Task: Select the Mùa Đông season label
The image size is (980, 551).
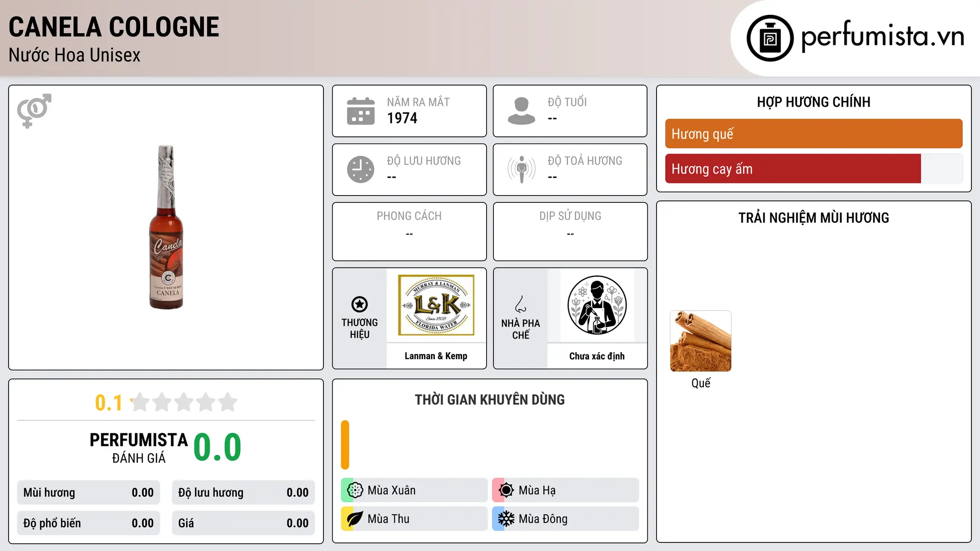Action: coord(543,519)
